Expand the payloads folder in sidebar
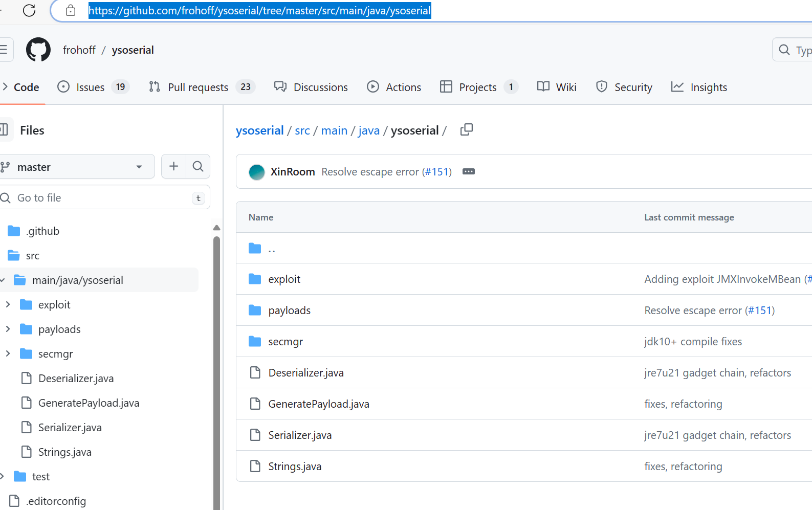This screenshot has width=812, height=510. tap(8, 329)
